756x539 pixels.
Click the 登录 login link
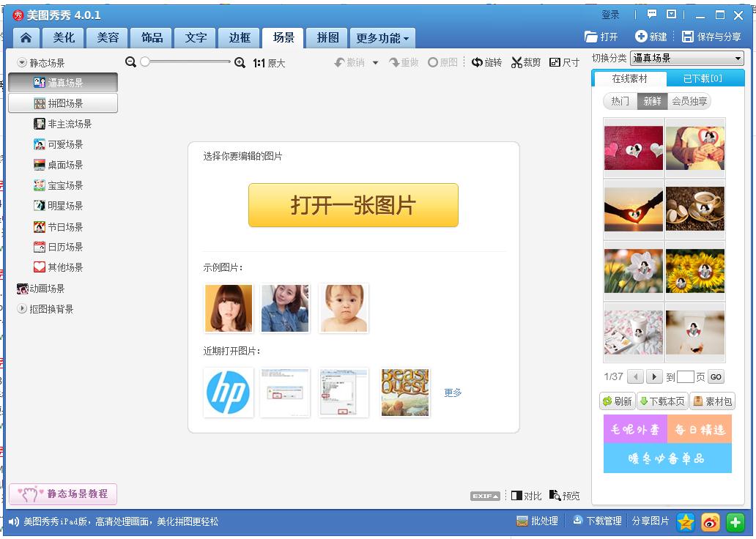[610, 15]
